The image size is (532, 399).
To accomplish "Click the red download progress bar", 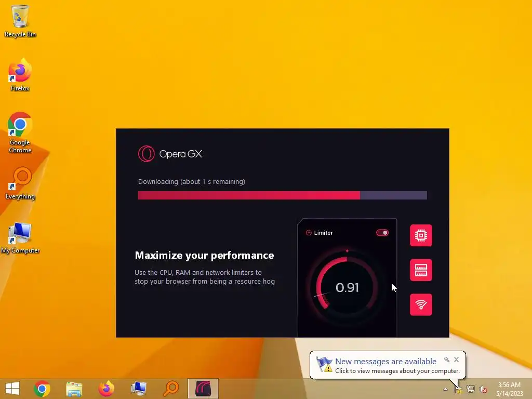I will pos(282,195).
